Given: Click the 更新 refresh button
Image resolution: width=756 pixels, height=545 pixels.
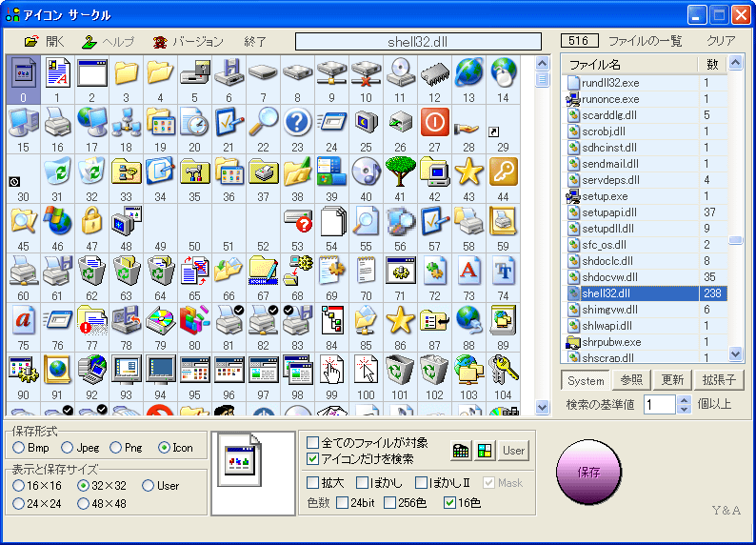Looking at the screenshot, I should tap(672, 380).
